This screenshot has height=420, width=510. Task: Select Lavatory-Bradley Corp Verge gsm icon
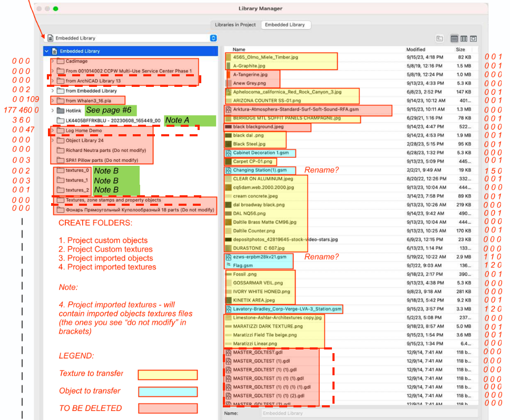pyautogui.click(x=228, y=309)
